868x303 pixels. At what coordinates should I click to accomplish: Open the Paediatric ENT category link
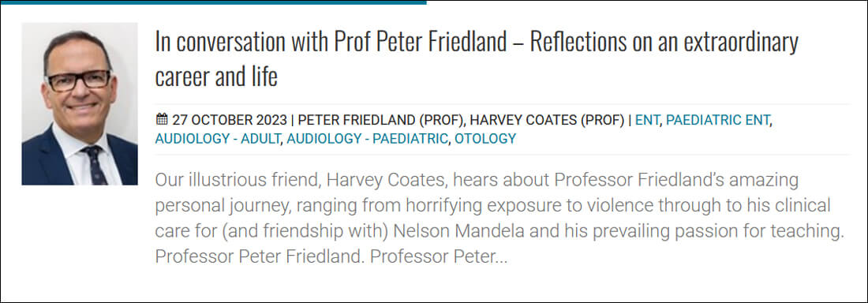pos(717,120)
